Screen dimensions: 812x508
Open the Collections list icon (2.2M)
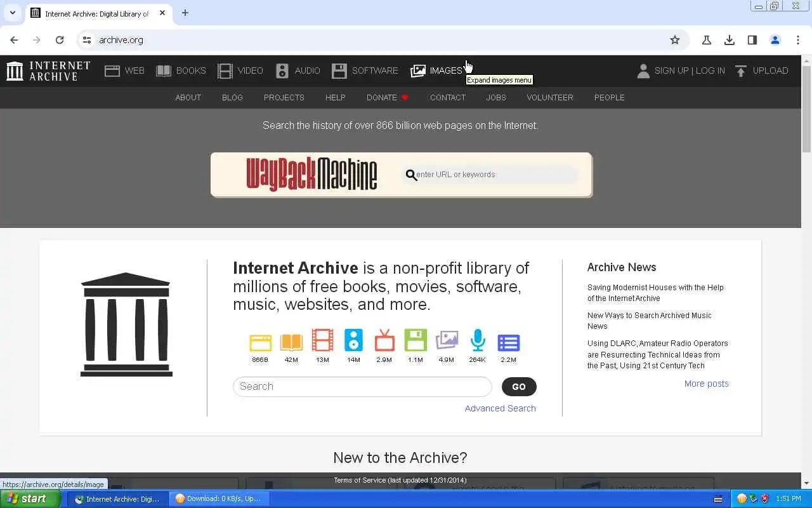pos(509,342)
